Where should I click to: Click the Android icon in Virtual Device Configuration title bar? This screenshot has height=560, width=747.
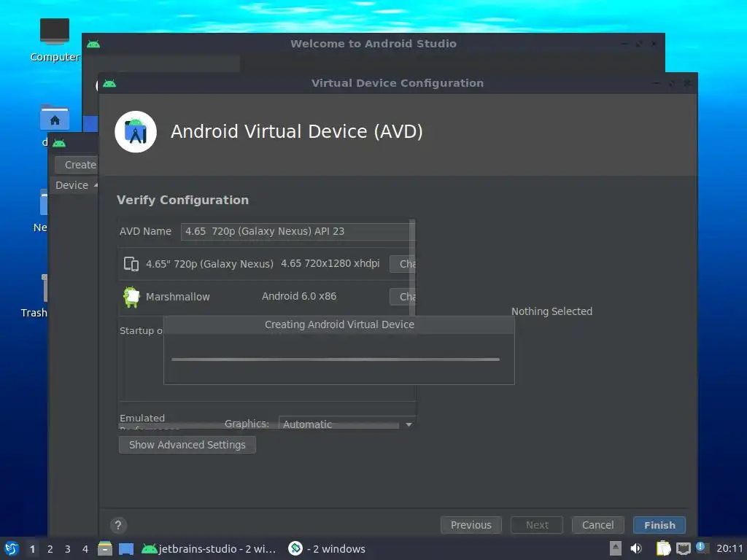click(109, 83)
